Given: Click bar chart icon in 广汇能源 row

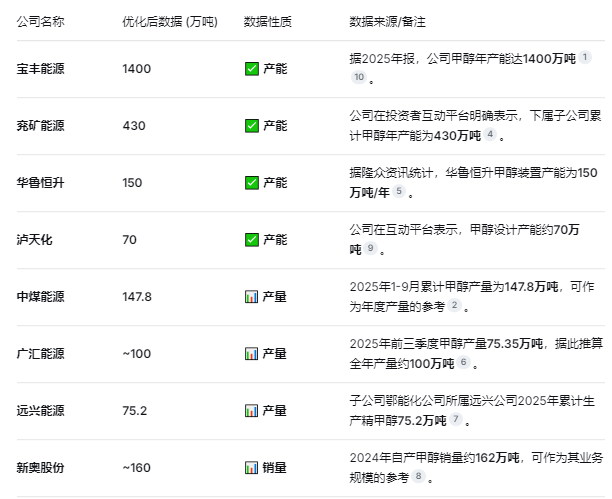Looking at the screenshot, I should [251, 354].
